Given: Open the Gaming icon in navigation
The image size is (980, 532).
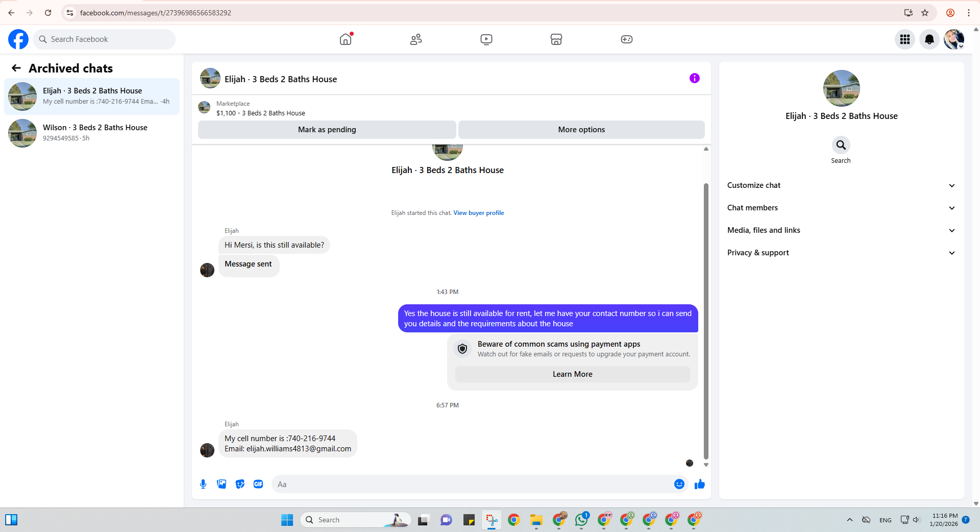Looking at the screenshot, I should [x=627, y=39].
